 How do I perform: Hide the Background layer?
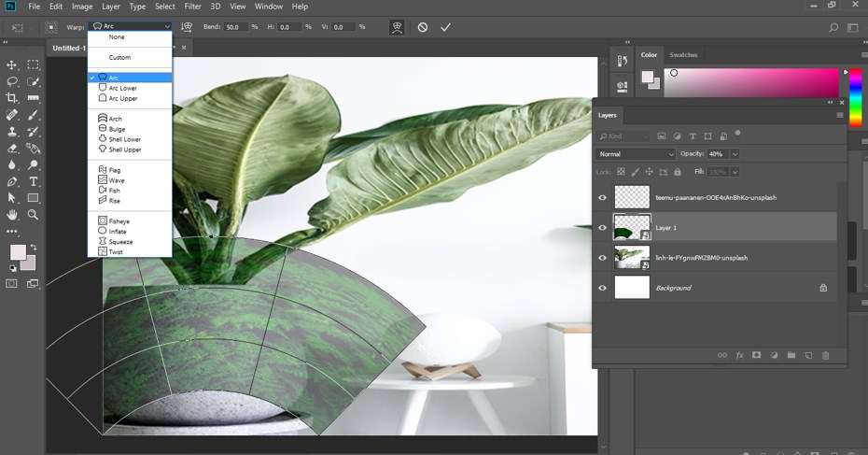(602, 288)
